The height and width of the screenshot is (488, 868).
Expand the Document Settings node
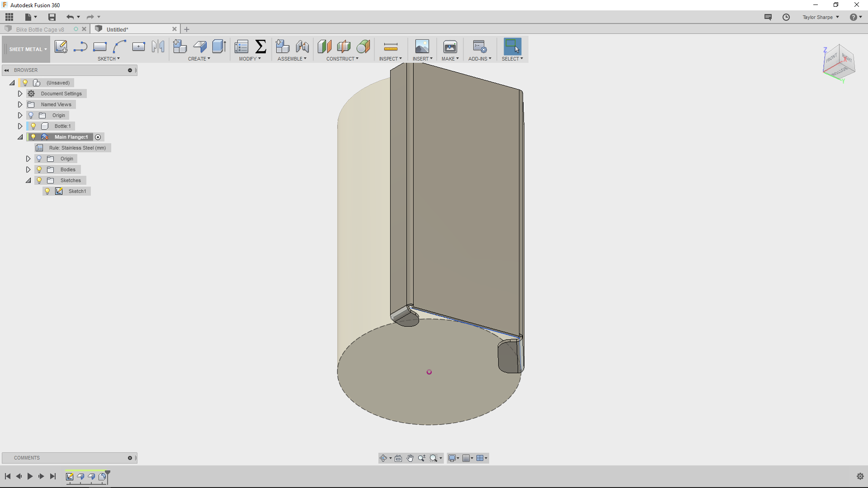[x=20, y=94]
